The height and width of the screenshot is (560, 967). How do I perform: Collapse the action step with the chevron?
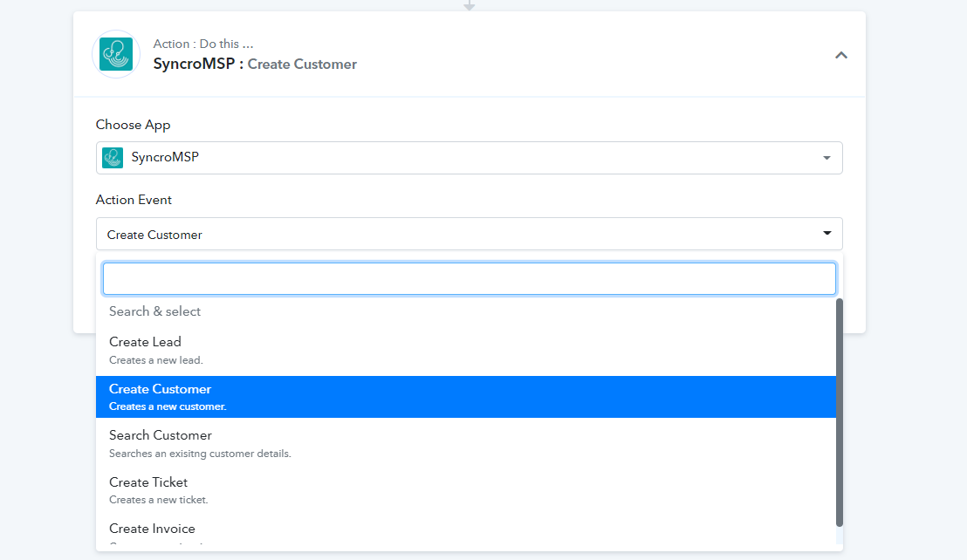point(841,56)
